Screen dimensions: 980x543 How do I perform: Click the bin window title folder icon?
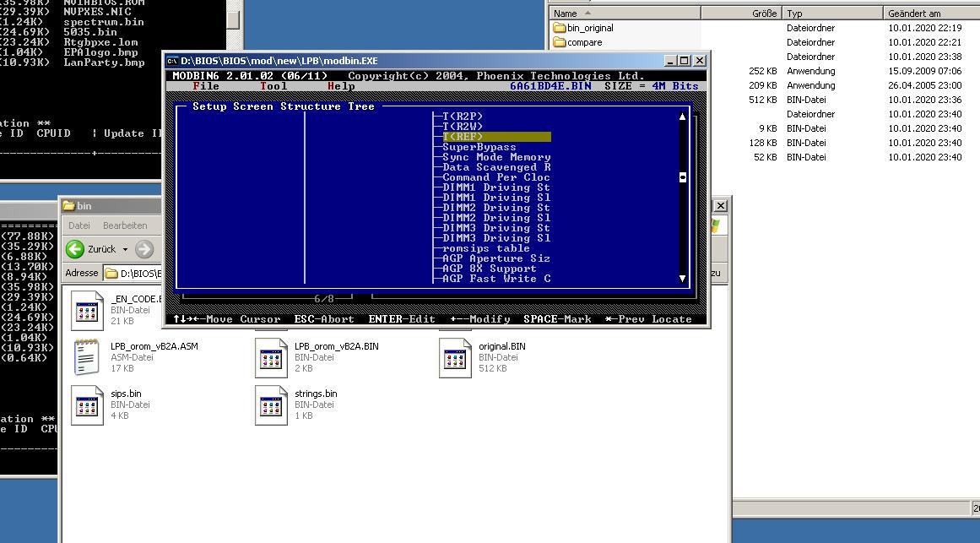[x=68, y=206]
